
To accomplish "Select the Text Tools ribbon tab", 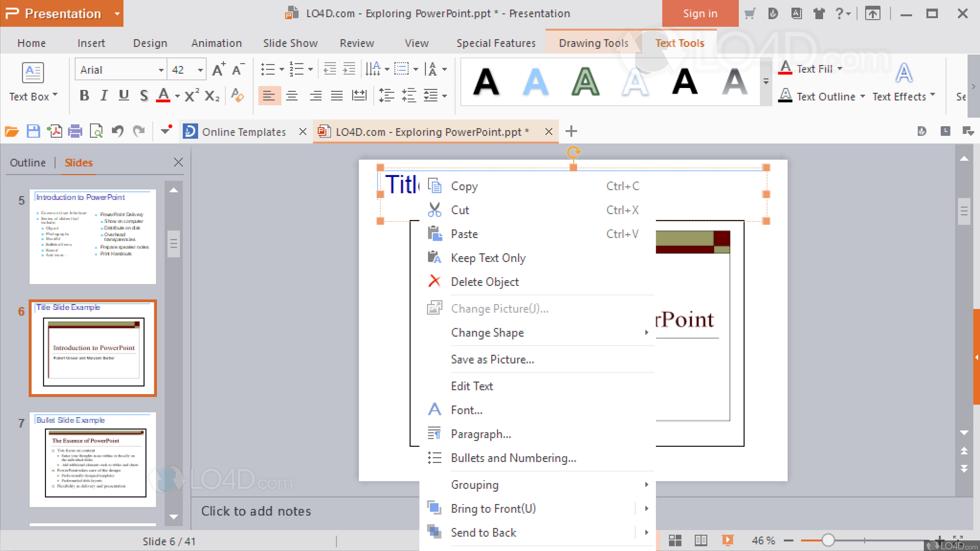I will pyautogui.click(x=679, y=42).
